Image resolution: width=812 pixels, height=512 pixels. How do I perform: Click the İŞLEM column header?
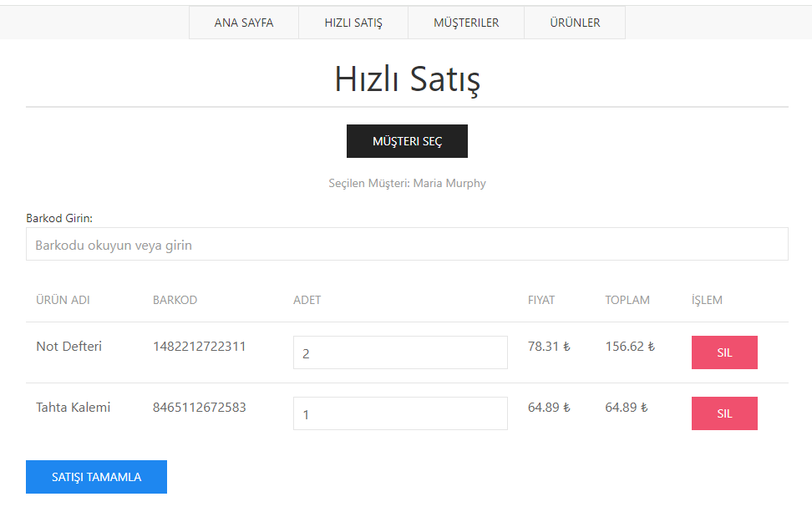pos(707,300)
